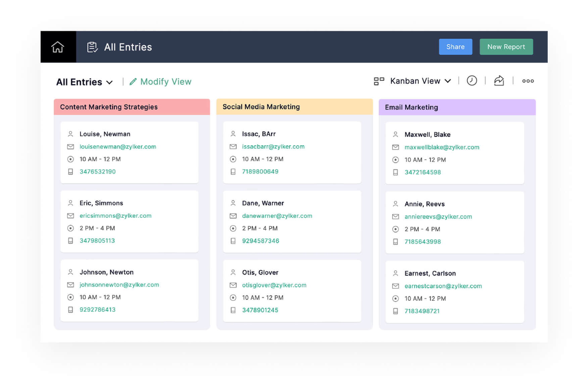Screen dimensions: 588x392
Task: Click the export share arrow icon
Action: [x=499, y=81]
